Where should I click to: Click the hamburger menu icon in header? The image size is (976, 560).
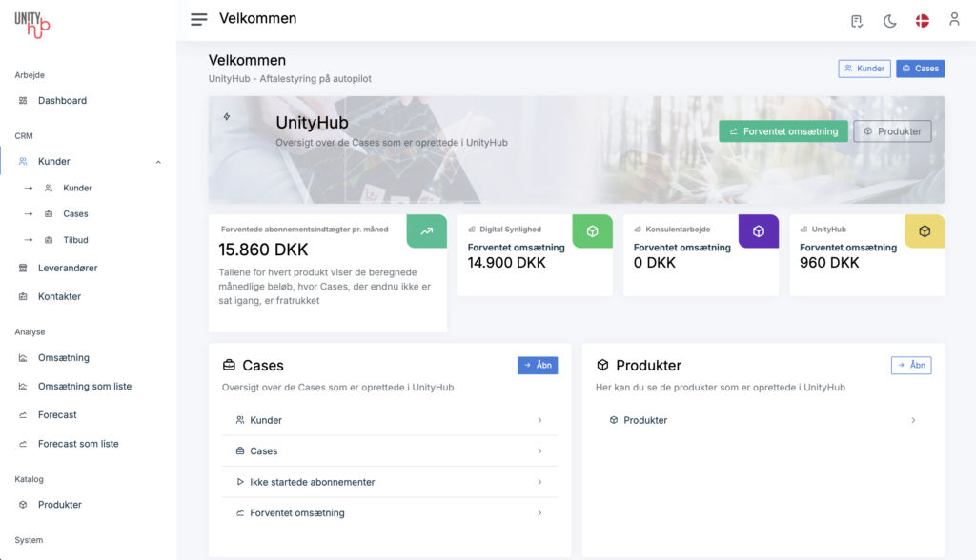198,20
